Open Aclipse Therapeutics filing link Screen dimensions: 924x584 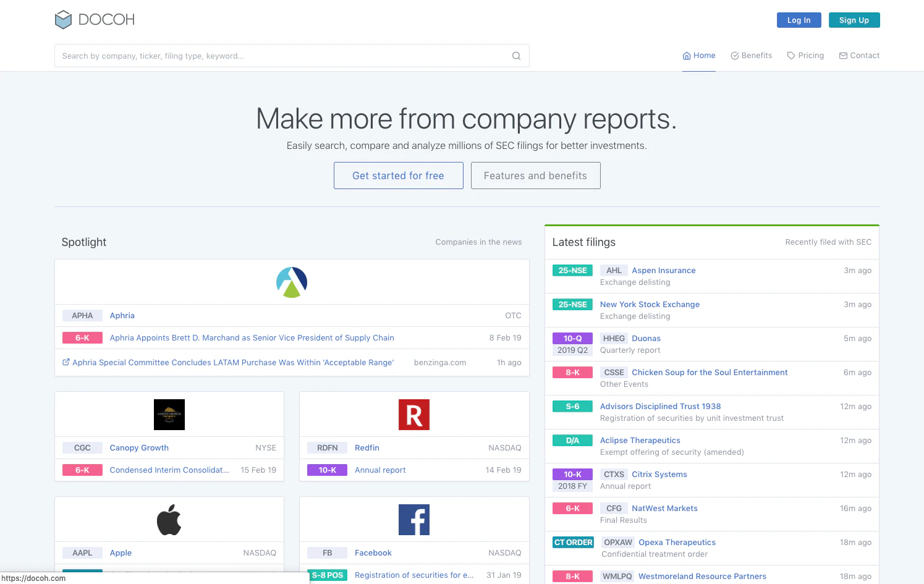tap(640, 441)
